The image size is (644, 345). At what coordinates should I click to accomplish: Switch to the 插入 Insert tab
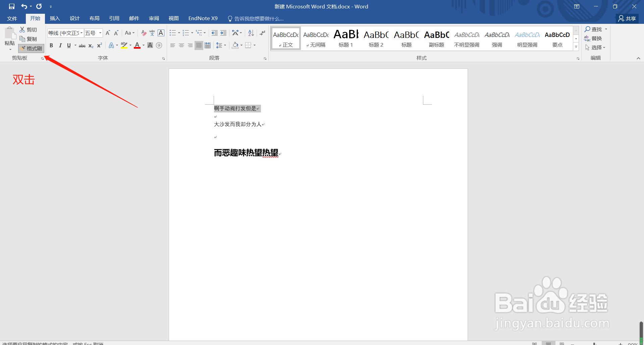(x=55, y=18)
